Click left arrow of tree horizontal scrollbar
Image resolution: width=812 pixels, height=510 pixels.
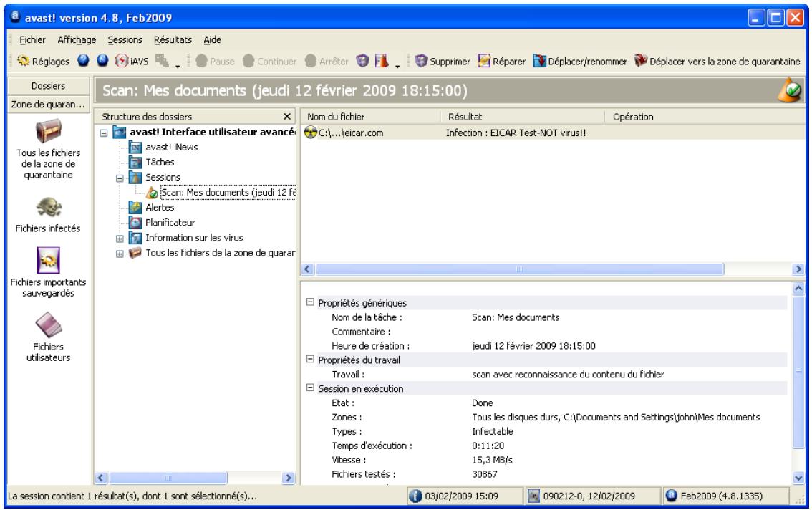(x=102, y=478)
